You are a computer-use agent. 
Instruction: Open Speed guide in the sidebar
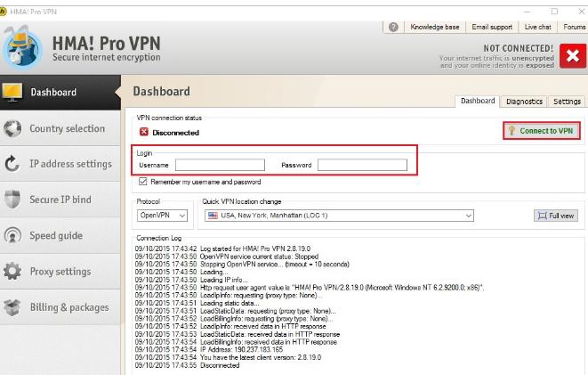click(x=60, y=235)
